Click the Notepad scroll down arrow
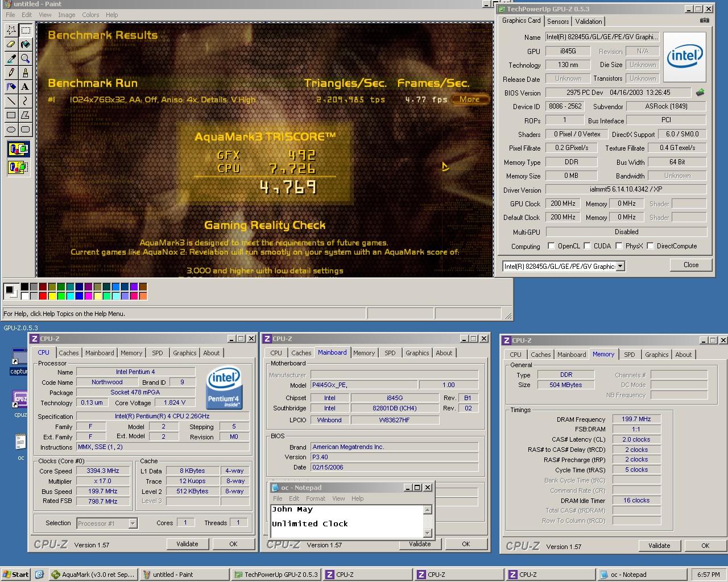This screenshot has width=728, height=582. pyautogui.click(x=428, y=533)
